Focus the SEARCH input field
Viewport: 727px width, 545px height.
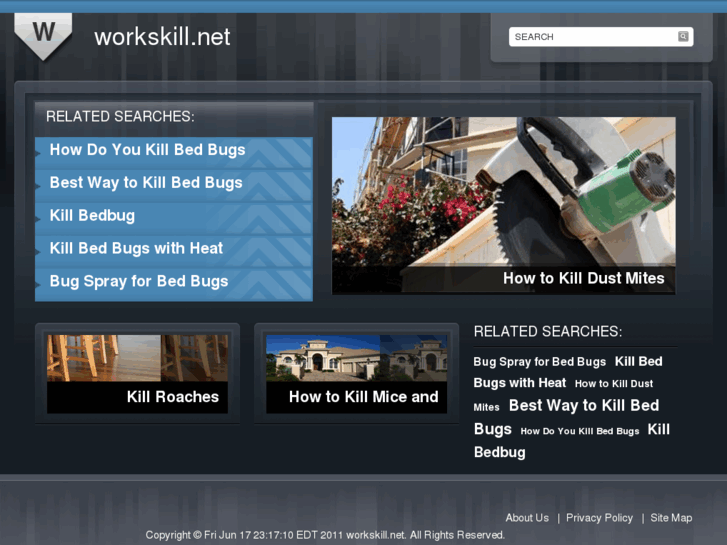[601, 37]
